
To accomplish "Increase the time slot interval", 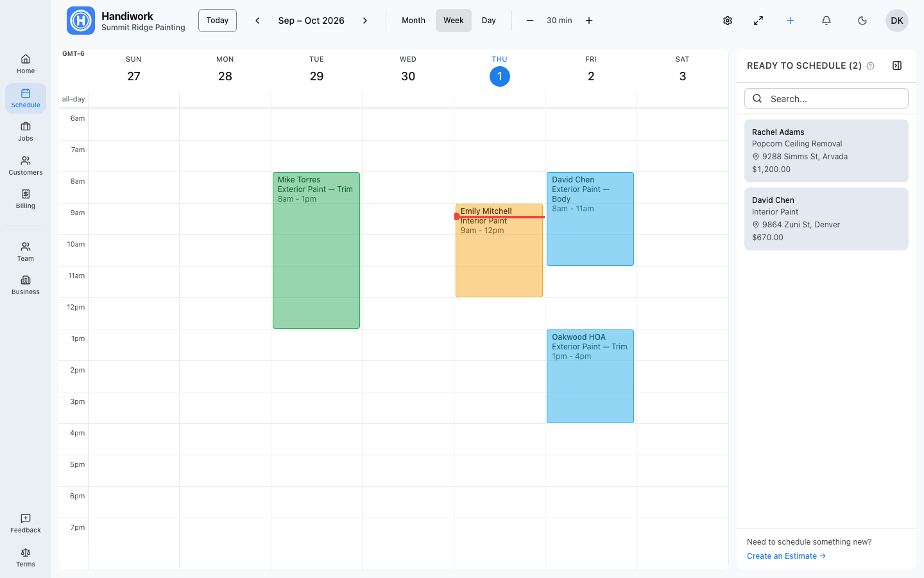I will (x=589, y=21).
